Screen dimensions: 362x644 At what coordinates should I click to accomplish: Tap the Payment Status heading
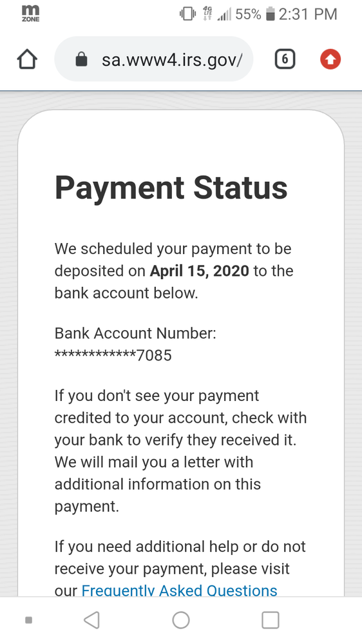coord(171,188)
